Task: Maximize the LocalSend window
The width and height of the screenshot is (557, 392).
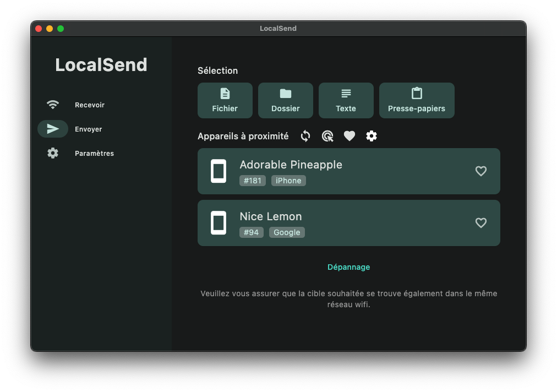Action: (61, 29)
